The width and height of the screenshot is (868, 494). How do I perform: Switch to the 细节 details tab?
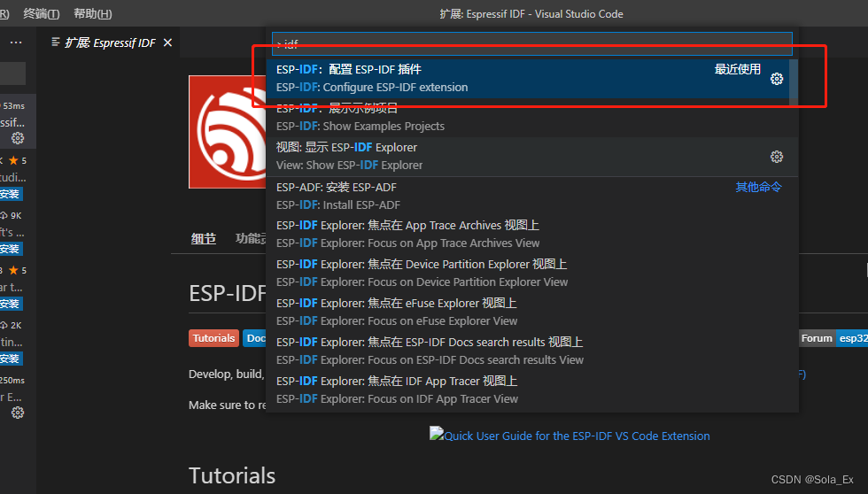tap(203, 238)
